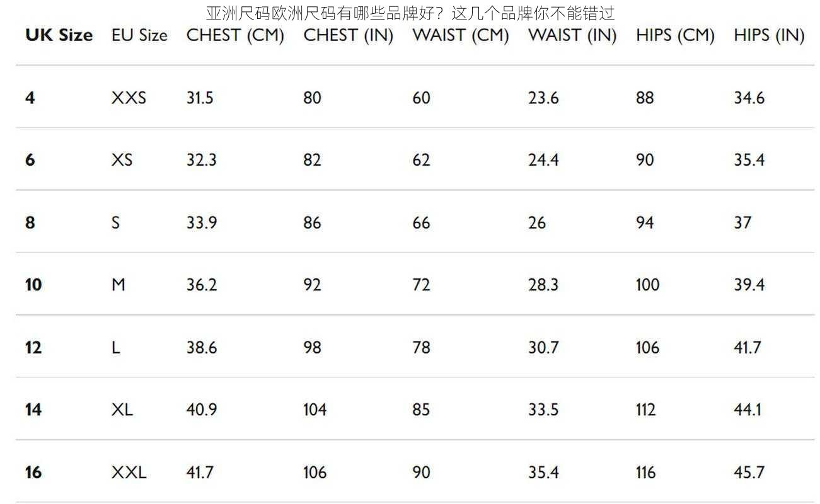Click waist value 28.3 cell

click(543, 285)
